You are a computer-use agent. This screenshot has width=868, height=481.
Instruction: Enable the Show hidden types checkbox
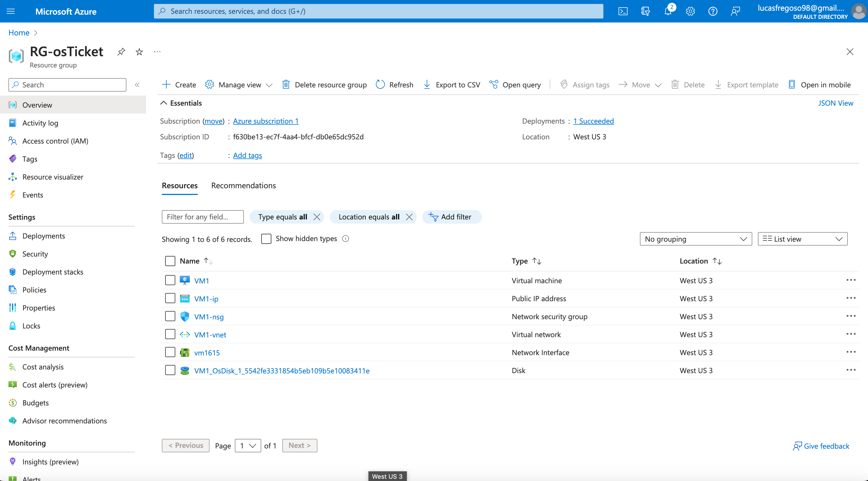pos(266,239)
